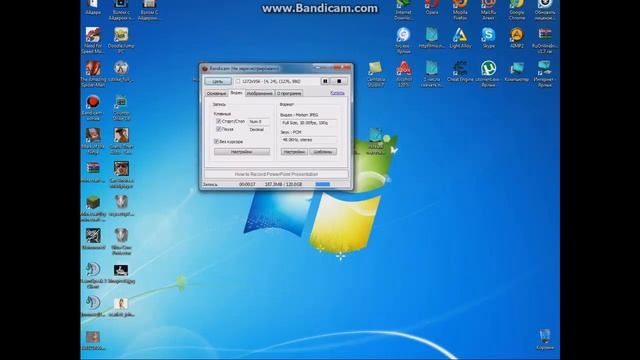The image size is (640, 360).
Task: Open the cstrike_full desktop shortcut
Action: (121, 71)
